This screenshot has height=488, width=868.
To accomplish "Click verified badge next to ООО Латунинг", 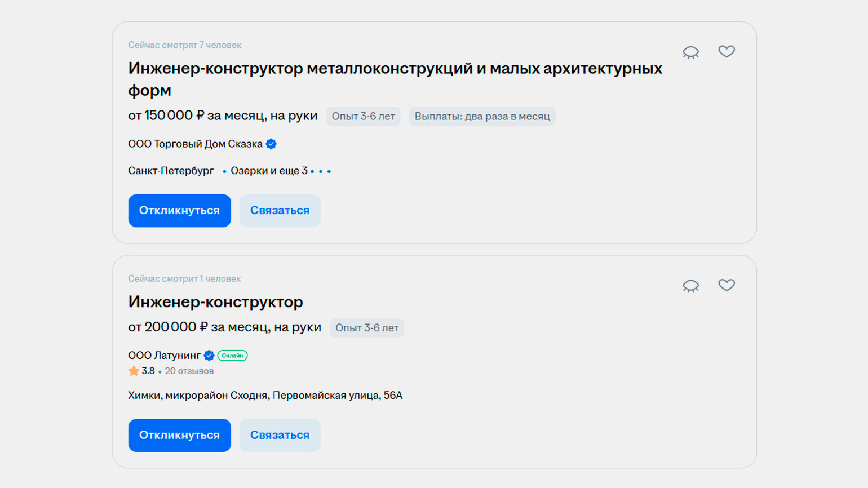I will [209, 356].
